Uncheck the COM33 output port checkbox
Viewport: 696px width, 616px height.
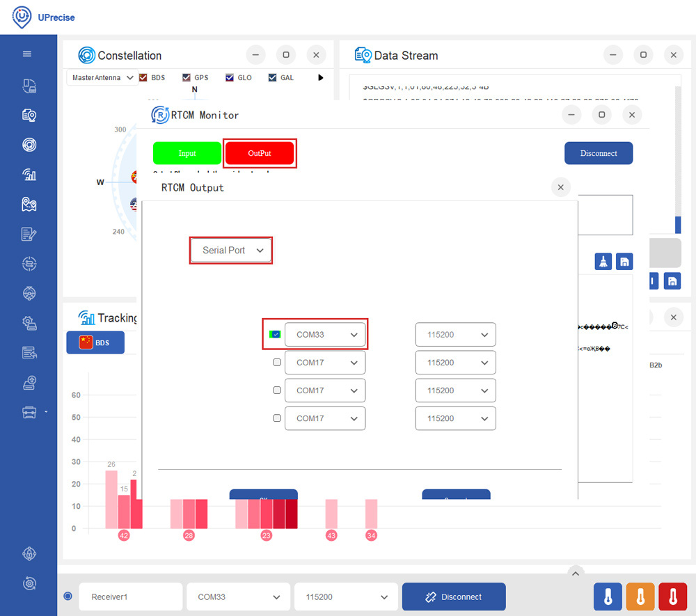point(276,335)
